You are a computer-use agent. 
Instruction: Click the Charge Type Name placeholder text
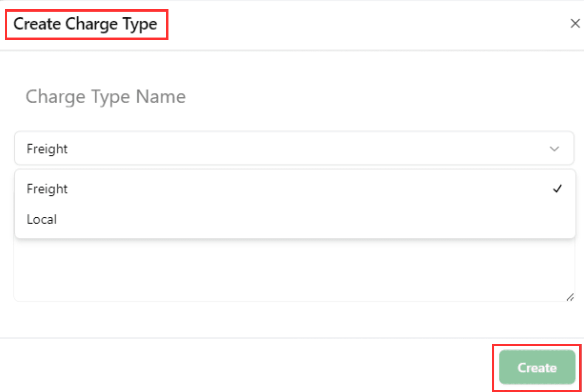[106, 96]
